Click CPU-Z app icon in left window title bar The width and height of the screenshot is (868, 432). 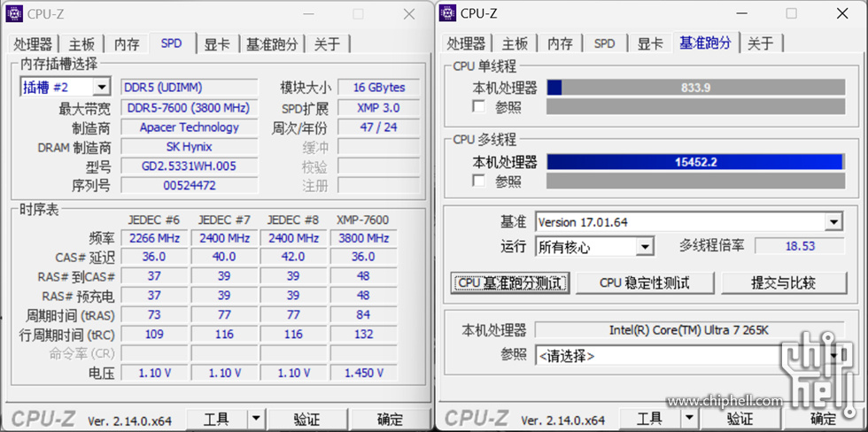pos(14,14)
